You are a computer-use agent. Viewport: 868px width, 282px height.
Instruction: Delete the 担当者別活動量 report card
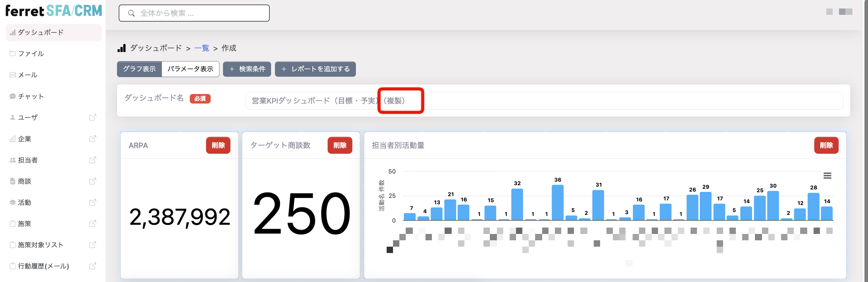coord(826,145)
